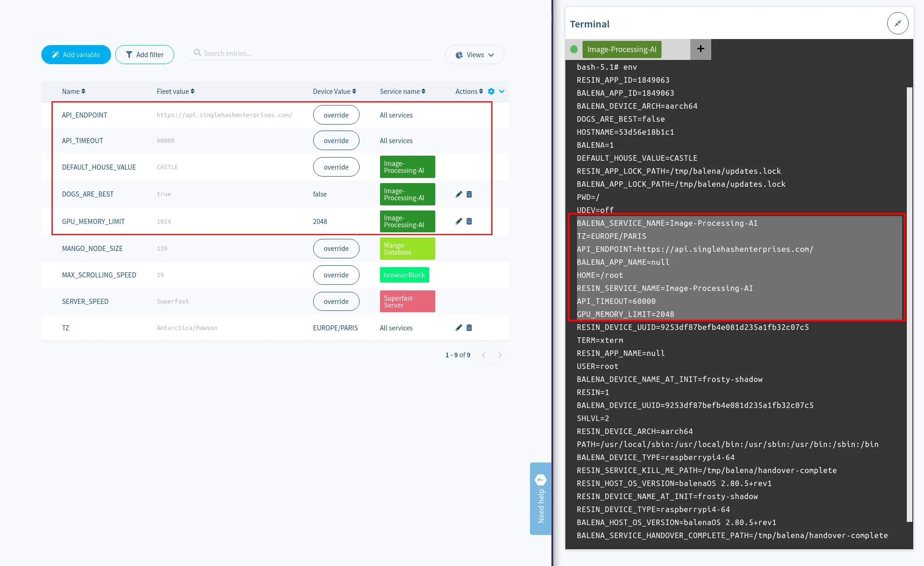Open a new terminal session with the plus icon

click(700, 49)
